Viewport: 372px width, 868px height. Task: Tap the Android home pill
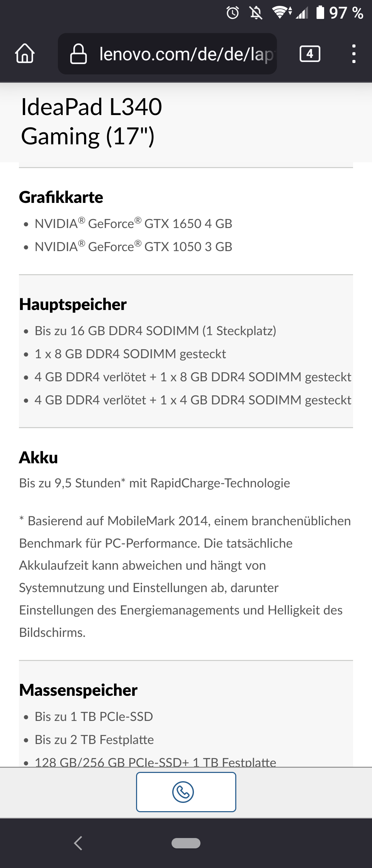tap(186, 843)
